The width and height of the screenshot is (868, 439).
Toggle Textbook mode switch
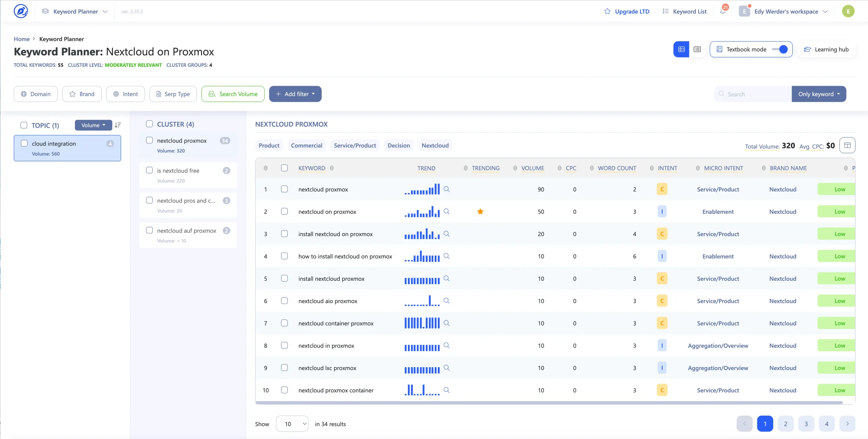pyautogui.click(x=780, y=49)
